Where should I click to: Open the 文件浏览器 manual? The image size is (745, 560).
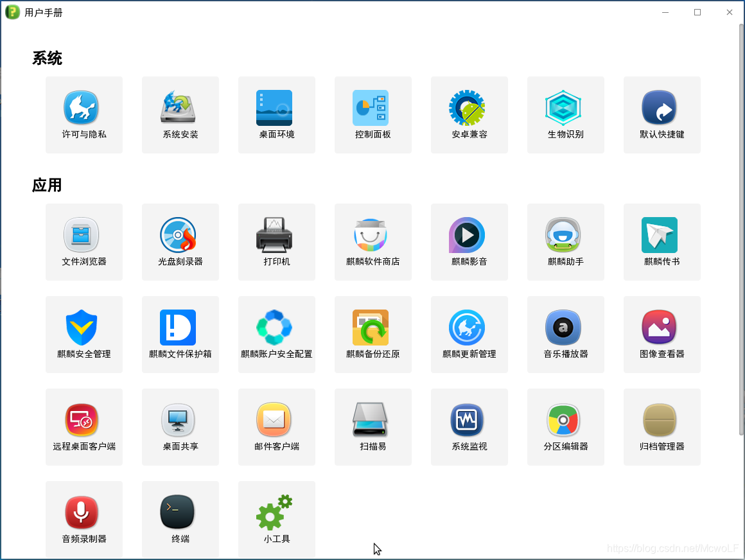pos(83,241)
